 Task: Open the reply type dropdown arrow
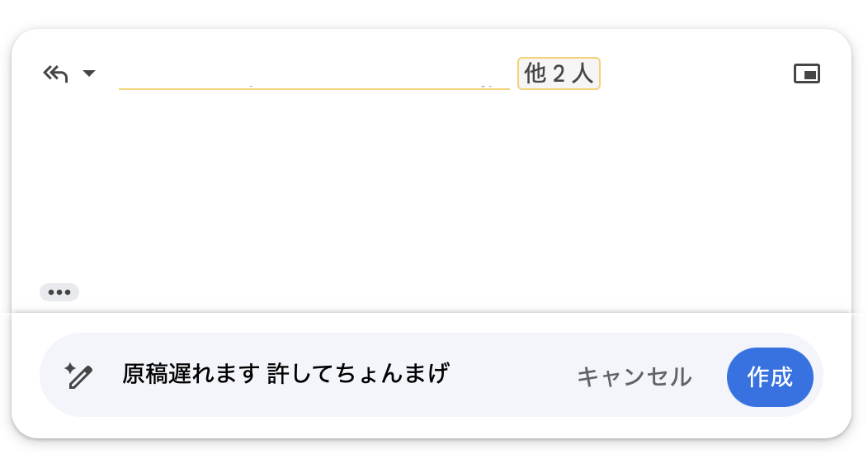89,74
